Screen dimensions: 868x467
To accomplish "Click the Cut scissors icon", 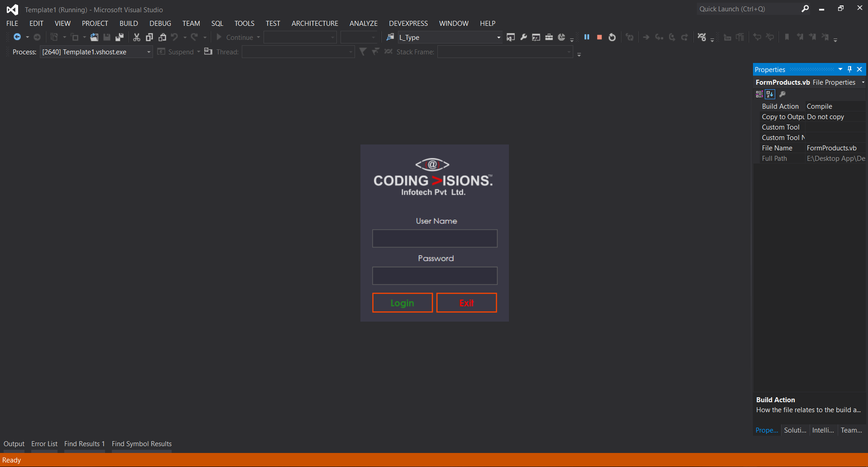I will (136, 37).
